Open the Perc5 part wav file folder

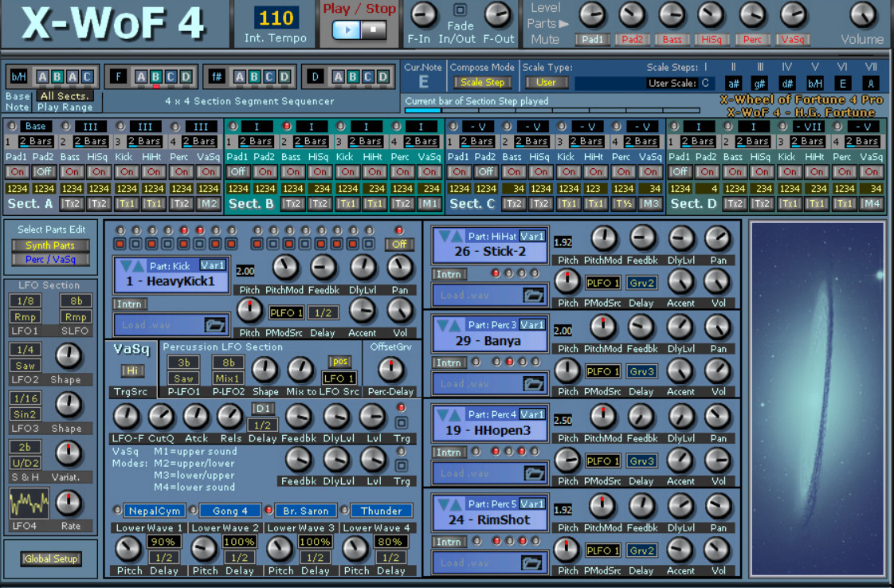(x=531, y=563)
